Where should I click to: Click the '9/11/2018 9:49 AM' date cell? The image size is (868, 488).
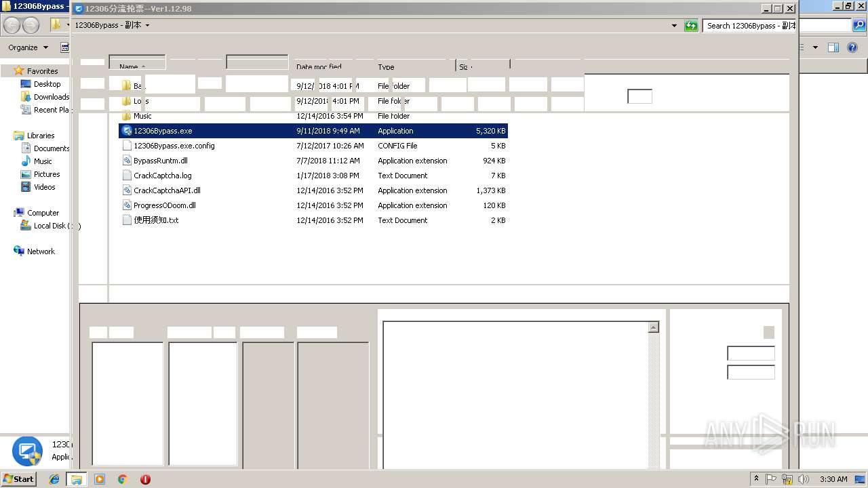(x=328, y=131)
